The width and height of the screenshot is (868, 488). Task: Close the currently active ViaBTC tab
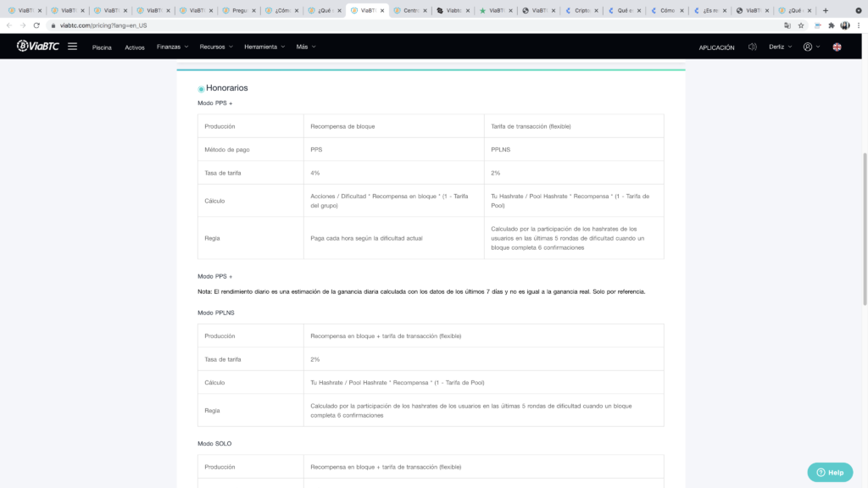pyautogui.click(x=382, y=10)
